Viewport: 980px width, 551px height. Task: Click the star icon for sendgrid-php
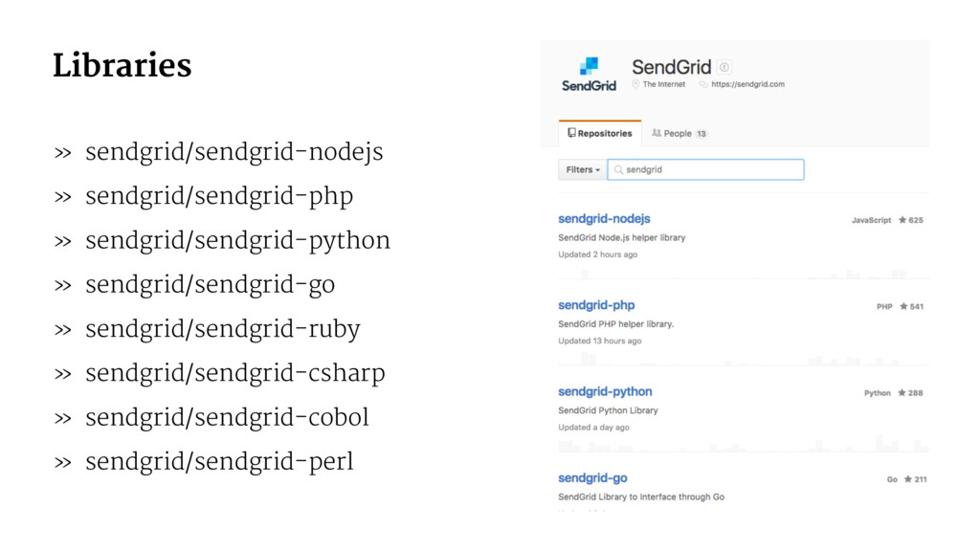pos(903,306)
